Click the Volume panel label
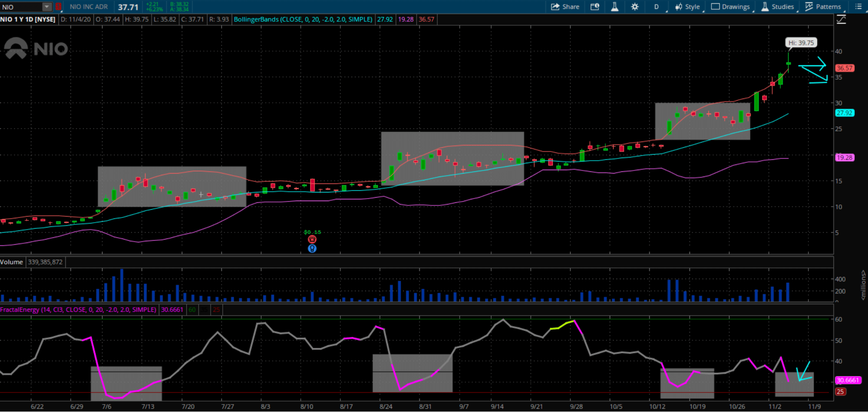The width and height of the screenshot is (868, 412). 12,262
